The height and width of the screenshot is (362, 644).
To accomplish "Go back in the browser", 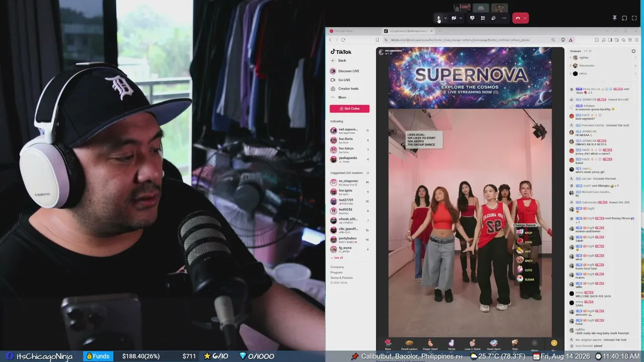I will 331,40.
